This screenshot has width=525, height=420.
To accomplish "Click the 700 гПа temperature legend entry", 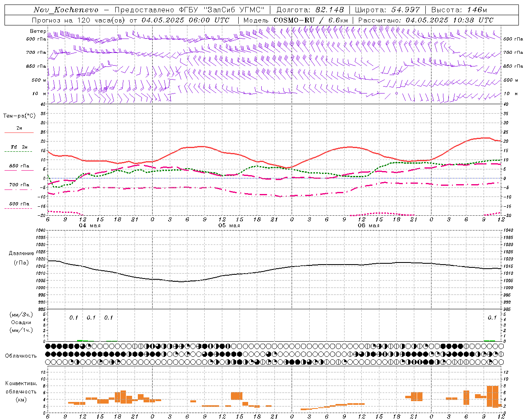I will point(19,185).
